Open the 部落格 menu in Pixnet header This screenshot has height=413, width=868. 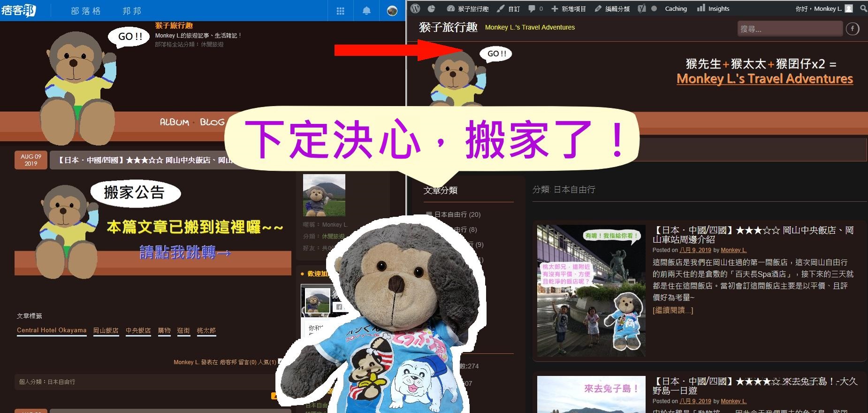[86, 11]
